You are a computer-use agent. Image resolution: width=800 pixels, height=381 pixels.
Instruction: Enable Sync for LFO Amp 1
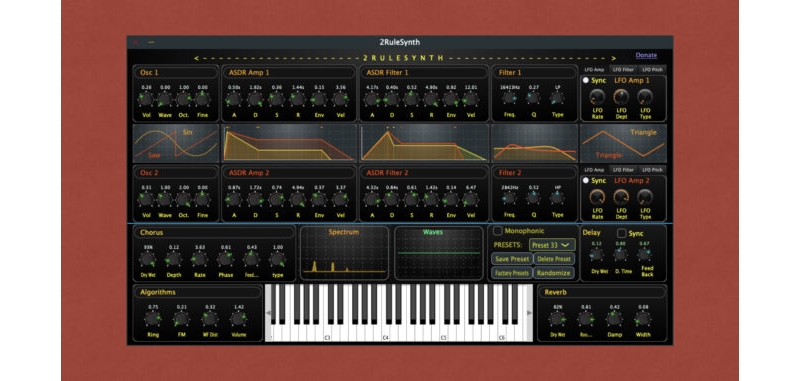pyautogui.click(x=586, y=81)
